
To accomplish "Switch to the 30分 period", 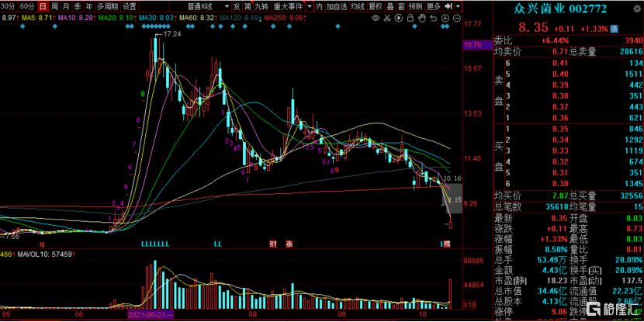I will click(x=9, y=6).
